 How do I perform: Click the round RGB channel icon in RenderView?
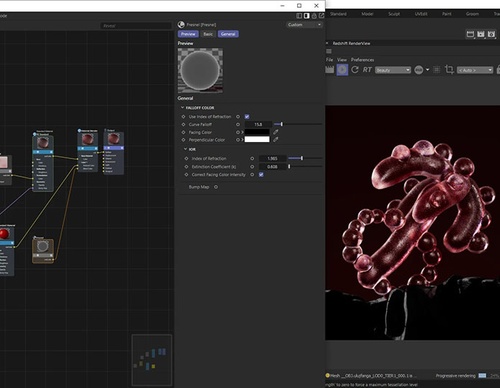coord(419,70)
